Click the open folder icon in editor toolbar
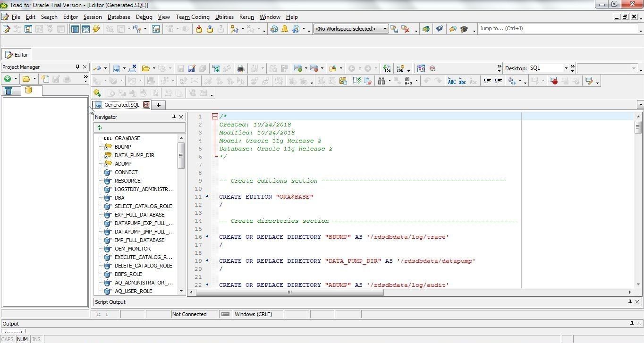The width and height of the screenshot is (644, 343). click(146, 68)
